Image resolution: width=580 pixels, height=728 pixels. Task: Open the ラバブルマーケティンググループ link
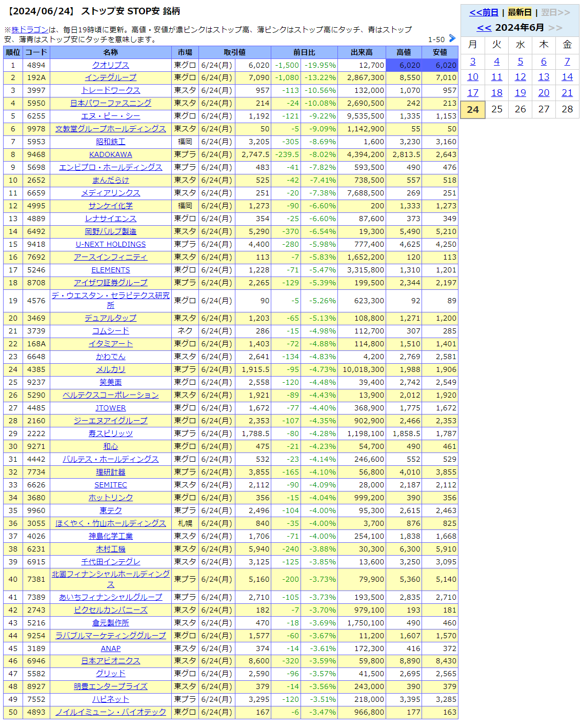(111, 636)
